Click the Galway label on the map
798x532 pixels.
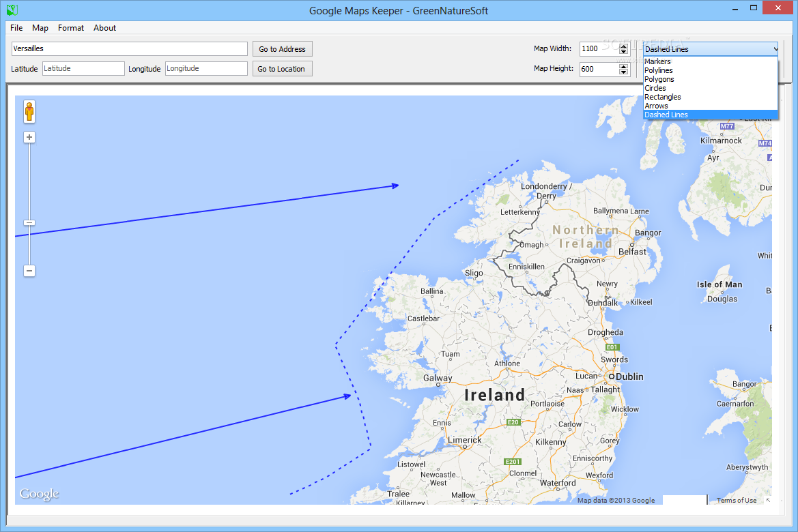438,378
